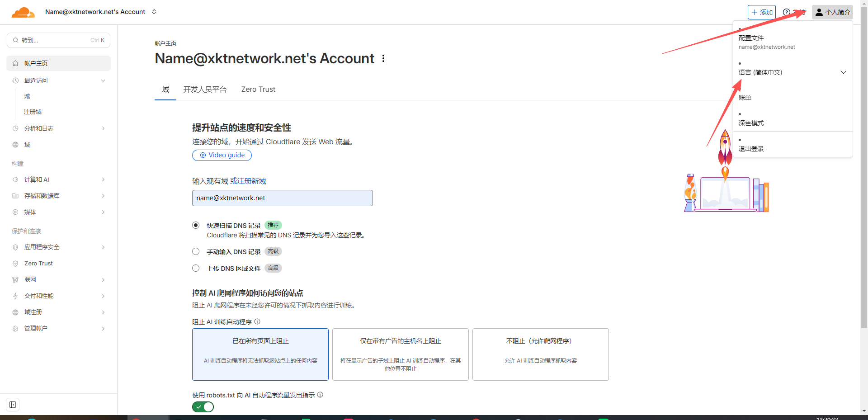The image size is (868, 420).
Task: Click the info icon beside 阻止 AI 训练自动程序
Action: pos(257,322)
